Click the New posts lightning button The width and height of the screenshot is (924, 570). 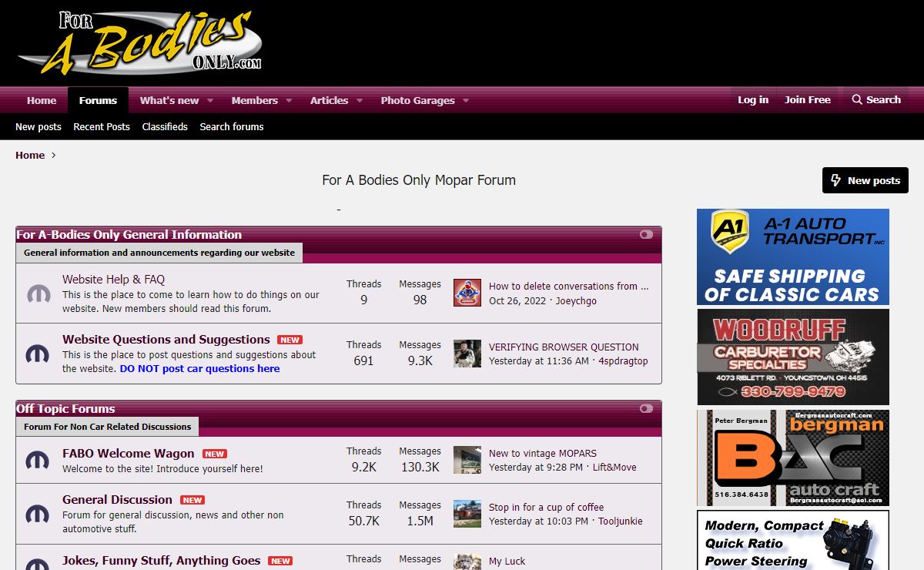pyautogui.click(x=865, y=180)
